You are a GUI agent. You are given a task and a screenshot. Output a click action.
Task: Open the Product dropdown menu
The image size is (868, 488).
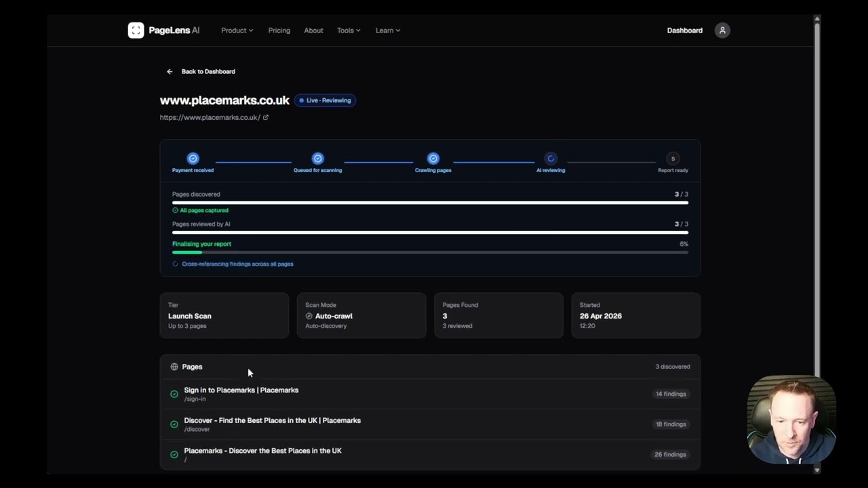[x=237, y=30]
